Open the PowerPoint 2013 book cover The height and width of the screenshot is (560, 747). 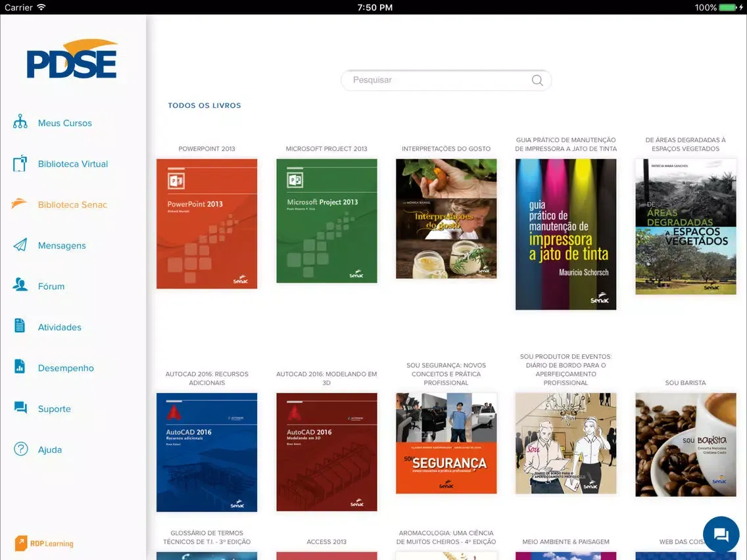coord(206,224)
